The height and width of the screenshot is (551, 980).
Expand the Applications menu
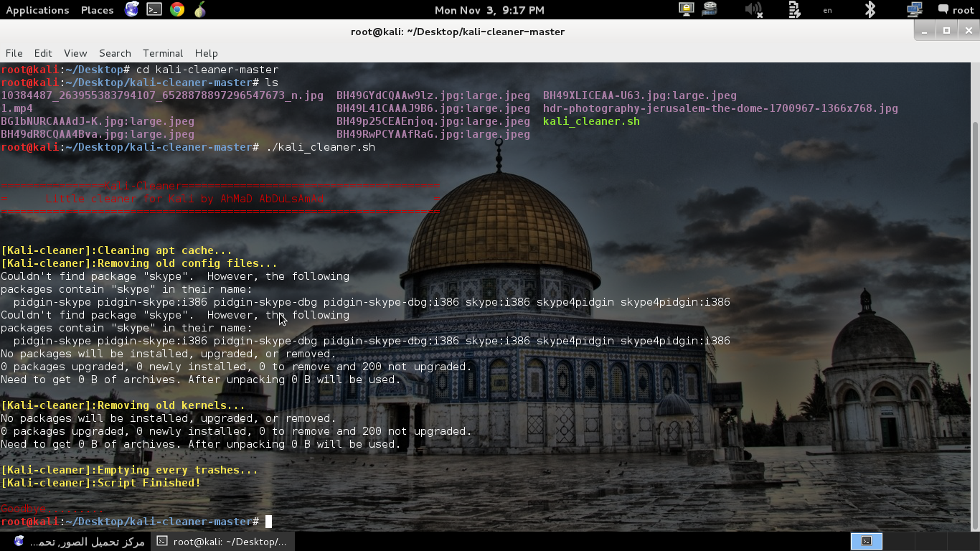37,10
